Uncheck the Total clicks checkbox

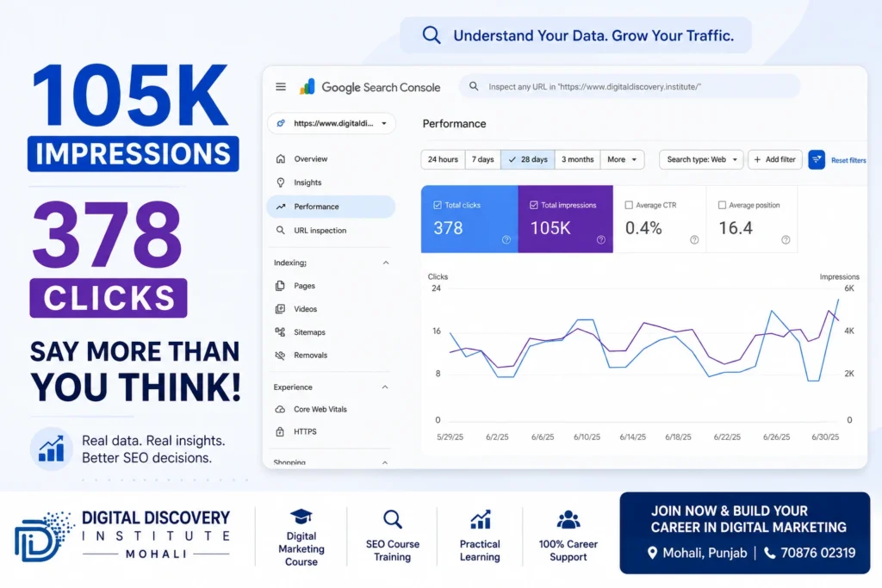pyautogui.click(x=438, y=205)
